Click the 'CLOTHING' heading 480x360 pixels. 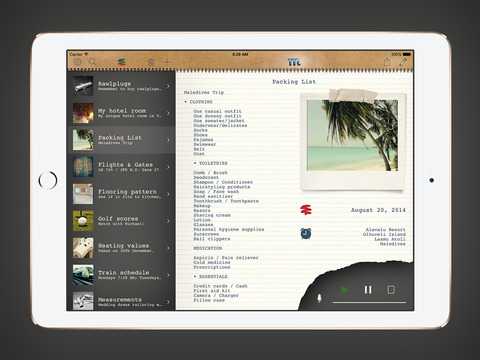[201, 102]
